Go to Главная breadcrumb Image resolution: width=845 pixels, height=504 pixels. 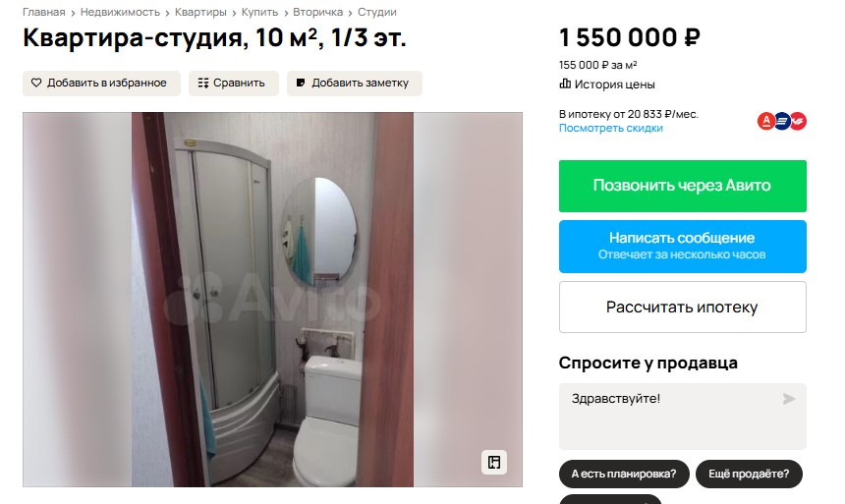43,12
